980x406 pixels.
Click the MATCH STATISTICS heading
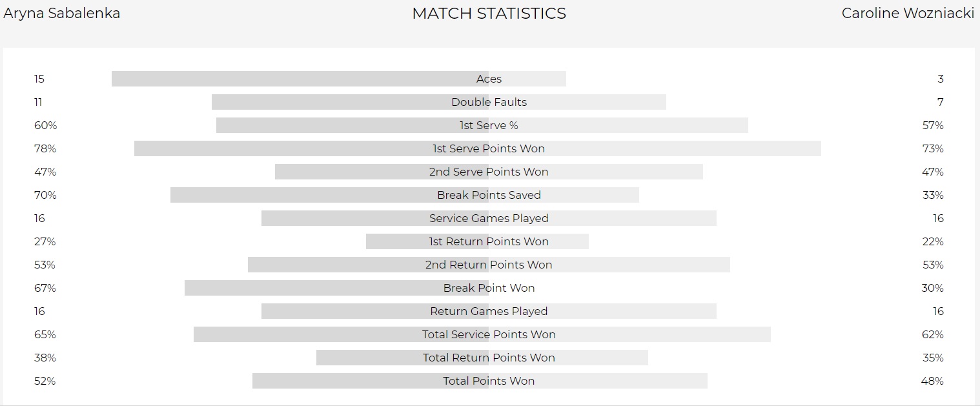click(x=489, y=14)
